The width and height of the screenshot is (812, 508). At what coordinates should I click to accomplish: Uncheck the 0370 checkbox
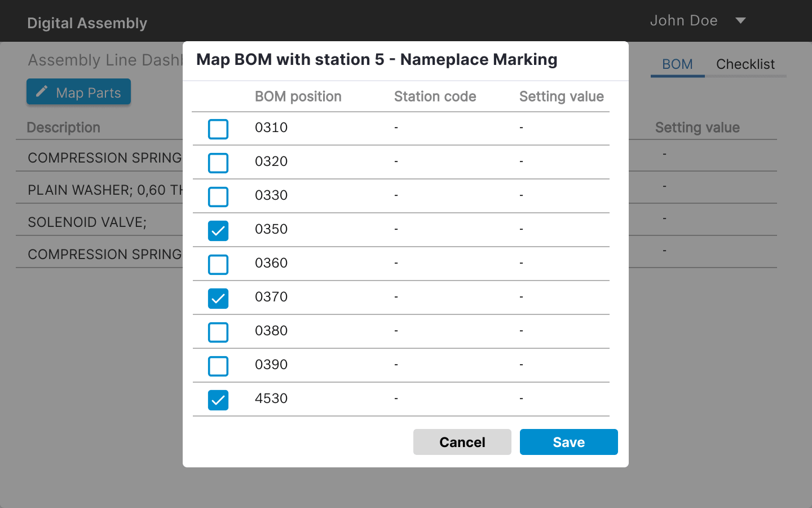click(218, 298)
